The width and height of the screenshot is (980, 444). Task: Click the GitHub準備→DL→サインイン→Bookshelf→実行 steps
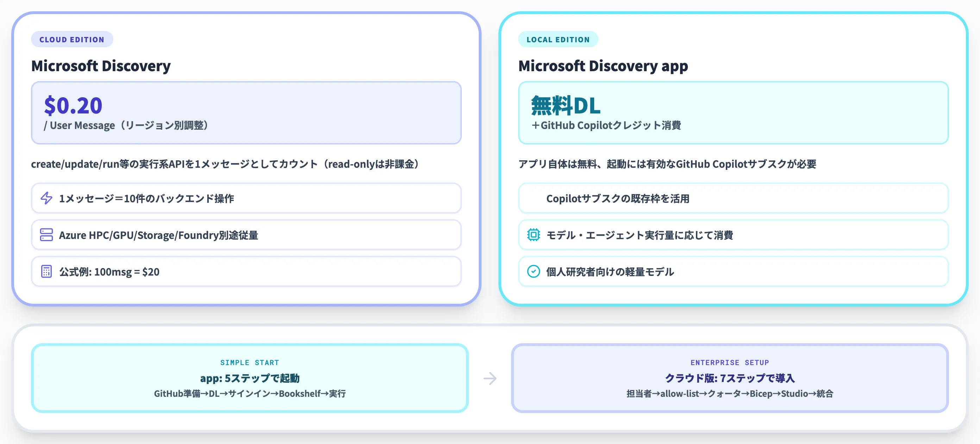click(250, 393)
